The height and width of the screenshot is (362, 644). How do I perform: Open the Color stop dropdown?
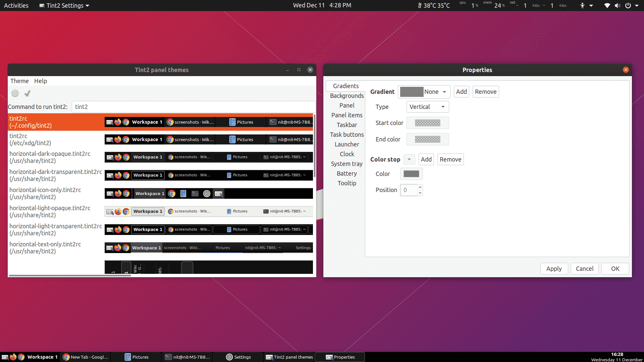409,160
